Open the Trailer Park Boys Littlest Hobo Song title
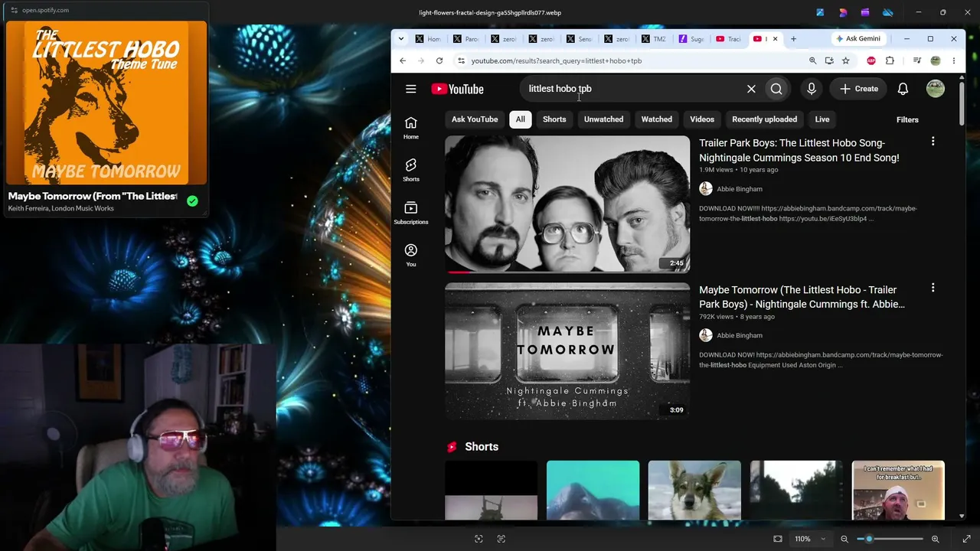 pos(799,150)
